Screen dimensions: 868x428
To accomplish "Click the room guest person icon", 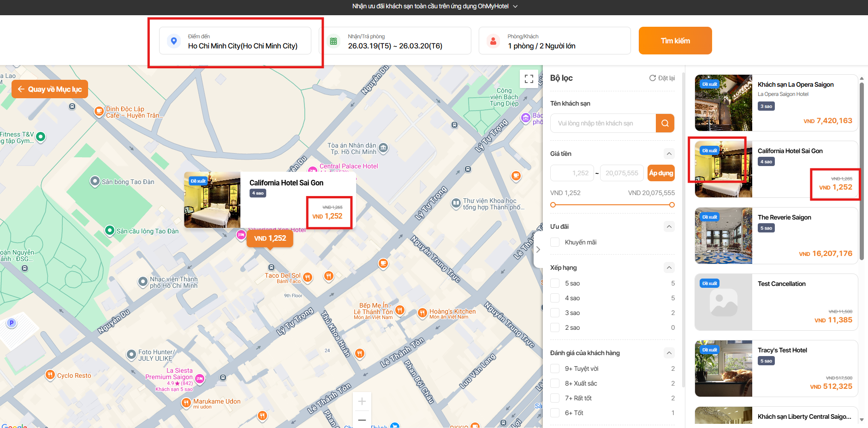I will point(493,41).
